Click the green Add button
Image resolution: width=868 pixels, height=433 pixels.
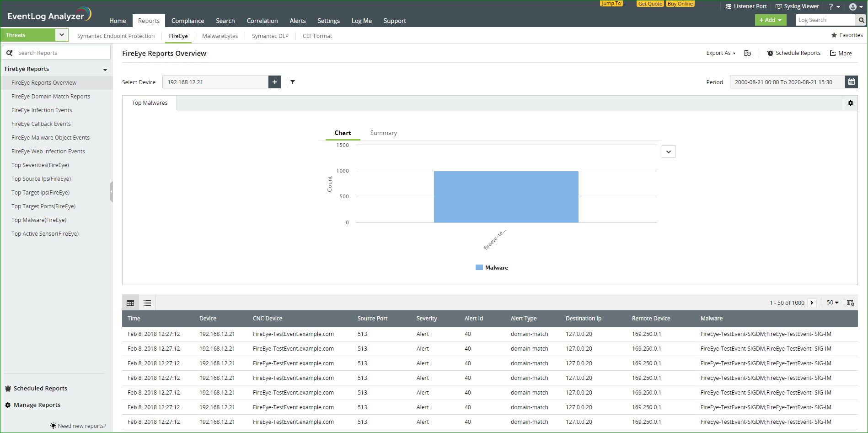click(x=770, y=20)
